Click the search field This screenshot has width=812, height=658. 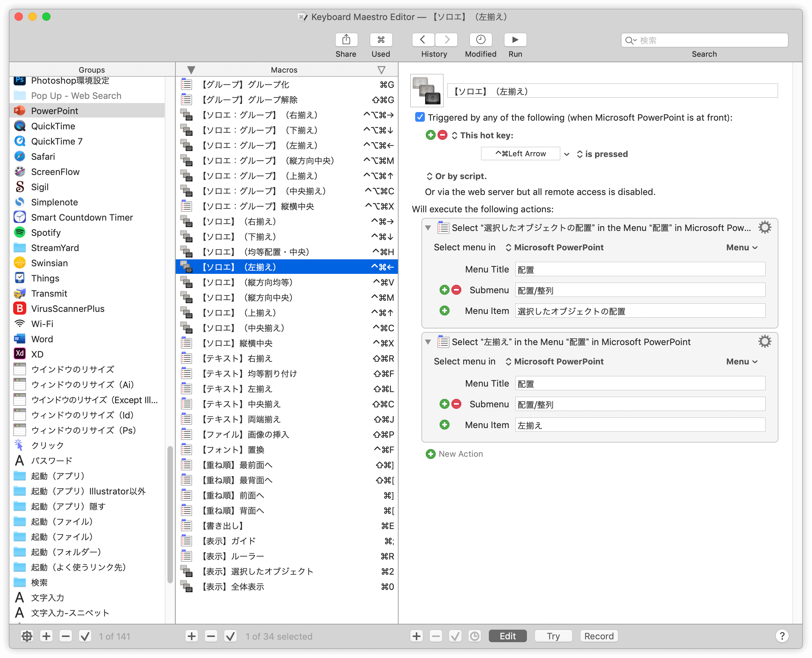tap(704, 40)
